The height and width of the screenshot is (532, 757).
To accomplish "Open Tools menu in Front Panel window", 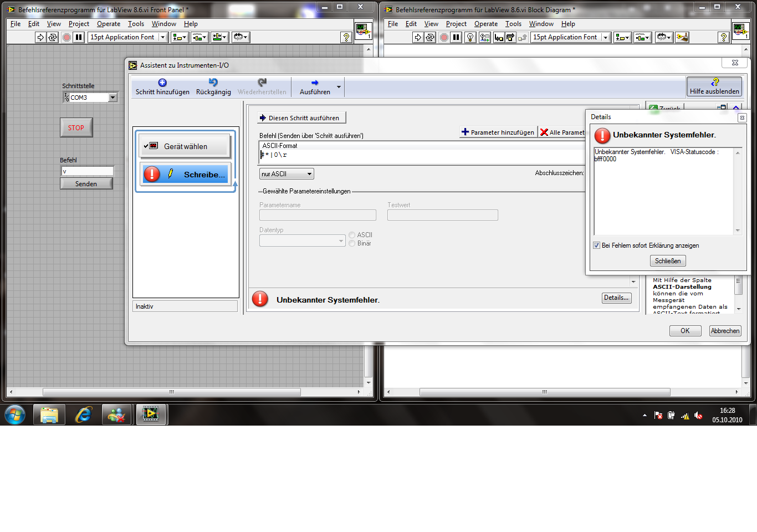I will point(136,24).
